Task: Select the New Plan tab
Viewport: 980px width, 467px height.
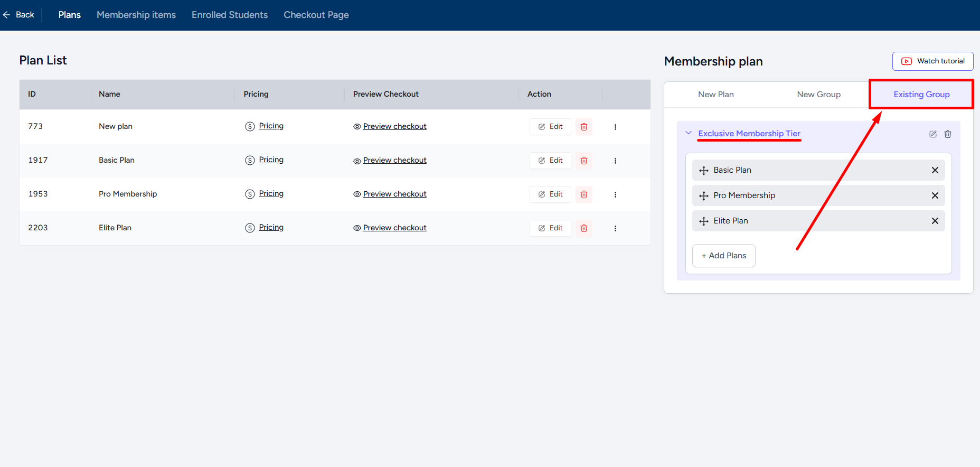Action: point(715,95)
